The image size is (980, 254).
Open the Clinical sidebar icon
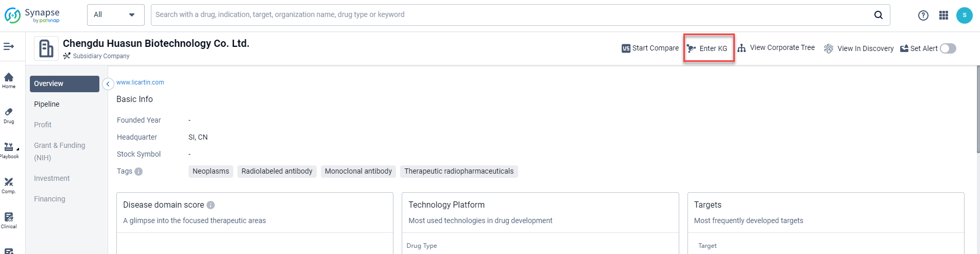coord(9,220)
